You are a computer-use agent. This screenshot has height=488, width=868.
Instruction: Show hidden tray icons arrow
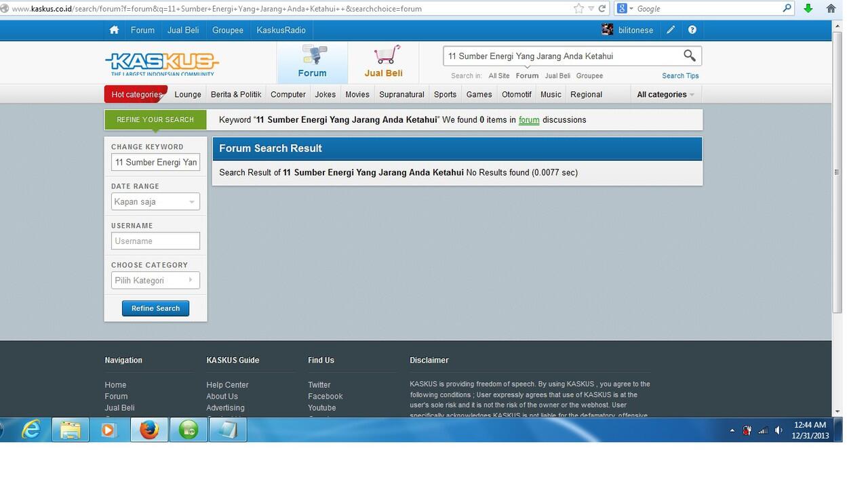click(732, 430)
